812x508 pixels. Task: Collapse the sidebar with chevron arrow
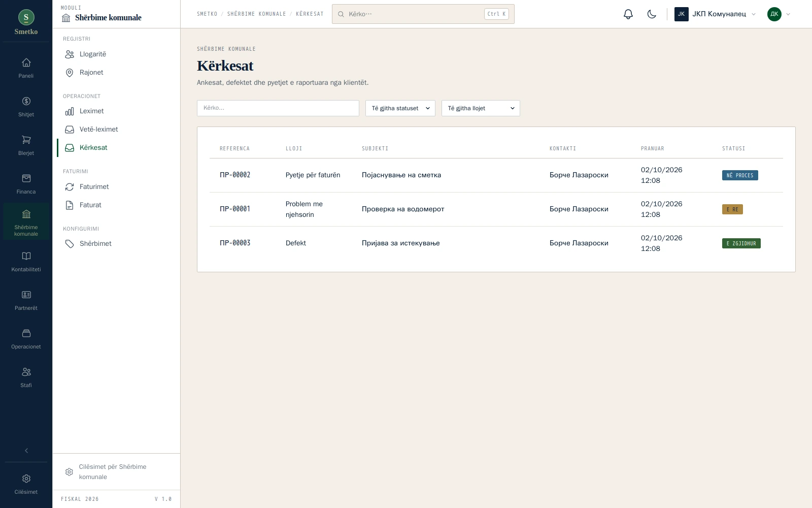pos(26,451)
